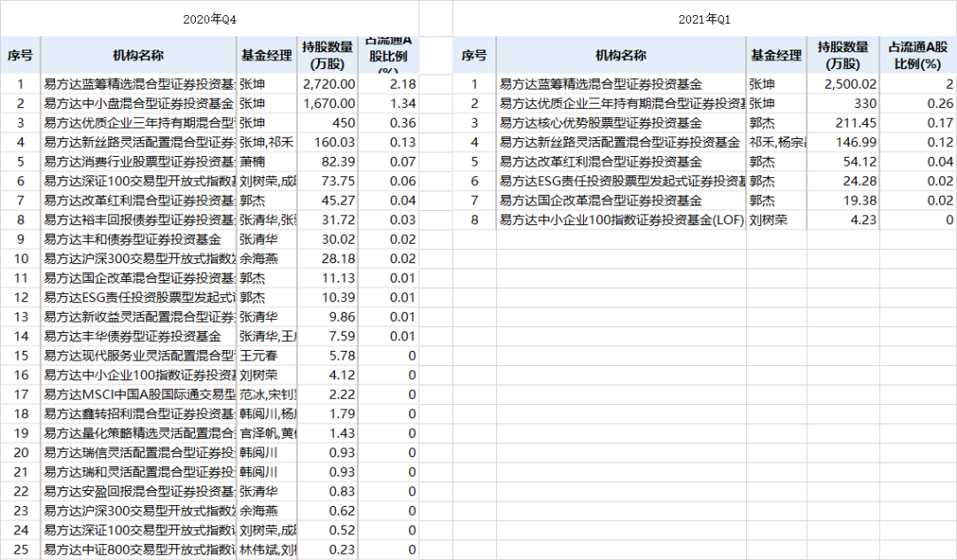
Task: Select holdings value 0.83
Action: click(328, 493)
